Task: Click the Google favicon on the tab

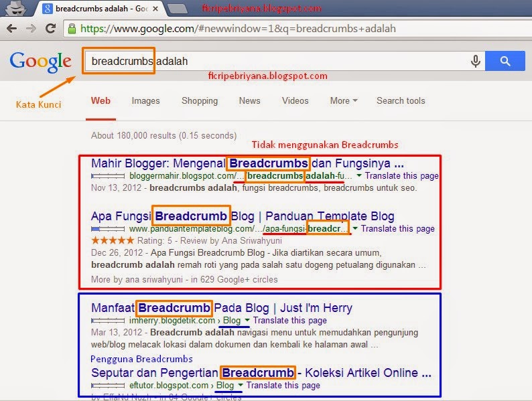Action: point(47,9)
